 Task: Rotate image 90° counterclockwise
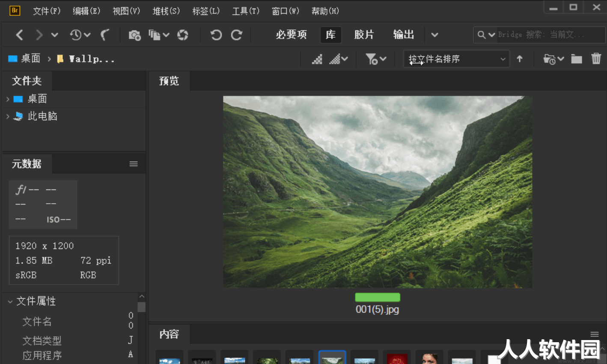point(216,35)
